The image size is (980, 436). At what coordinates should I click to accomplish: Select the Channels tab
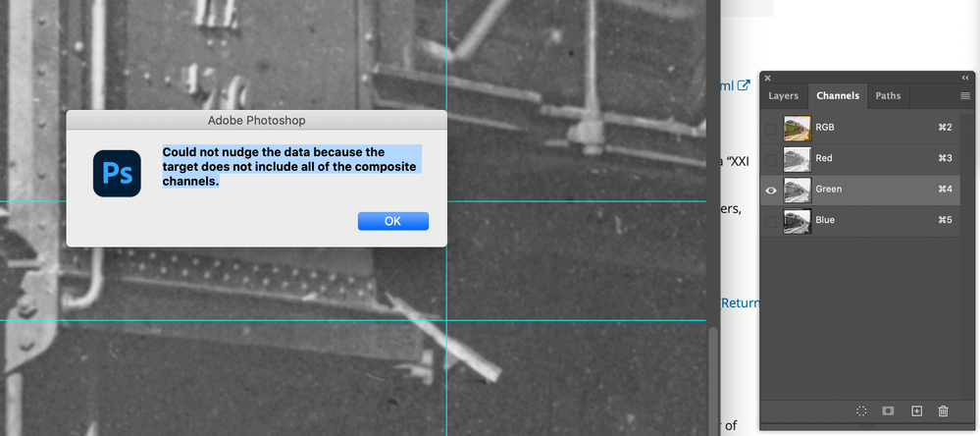point(838,95)
